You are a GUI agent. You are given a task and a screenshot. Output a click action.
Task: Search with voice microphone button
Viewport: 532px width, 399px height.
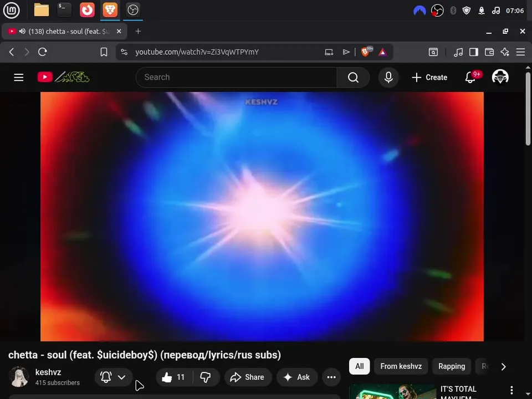tap(388, 78)
